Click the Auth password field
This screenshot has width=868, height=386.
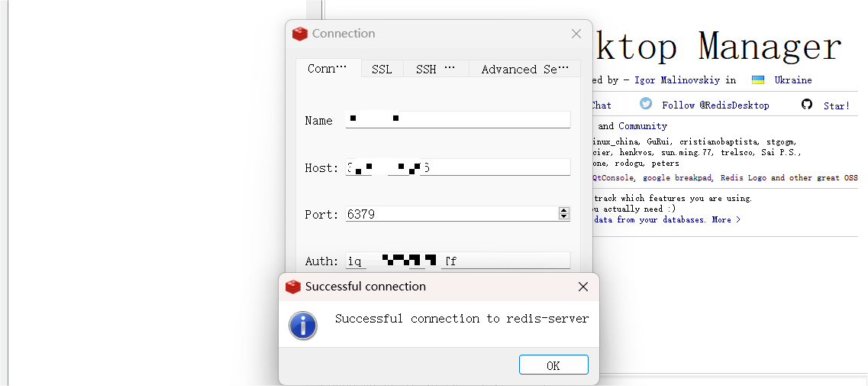[x=458, y=260]
